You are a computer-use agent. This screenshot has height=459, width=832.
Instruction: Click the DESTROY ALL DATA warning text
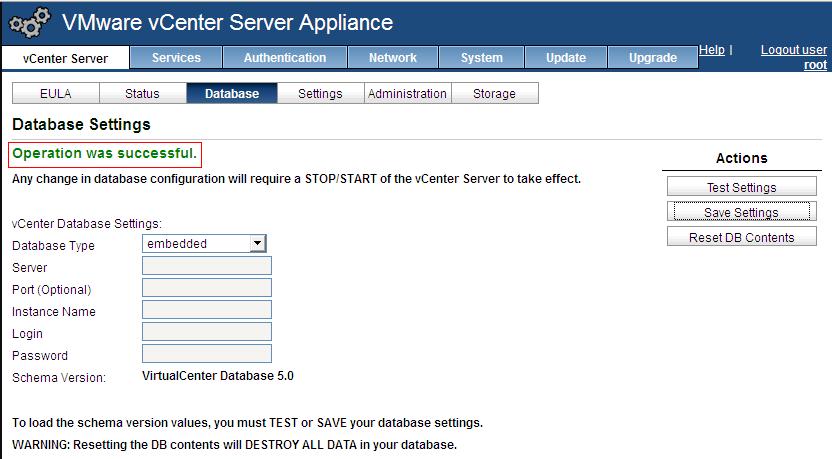pyautogui.click(x=234, y=445)
